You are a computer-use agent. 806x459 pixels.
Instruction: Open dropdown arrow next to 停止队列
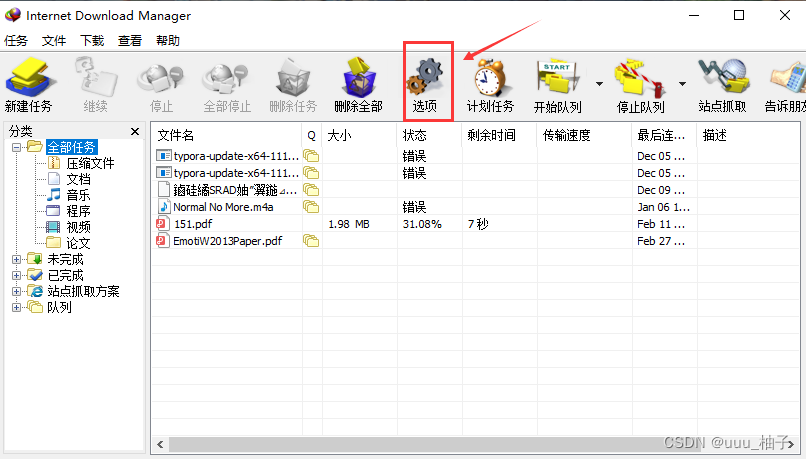tap(682, 83)
